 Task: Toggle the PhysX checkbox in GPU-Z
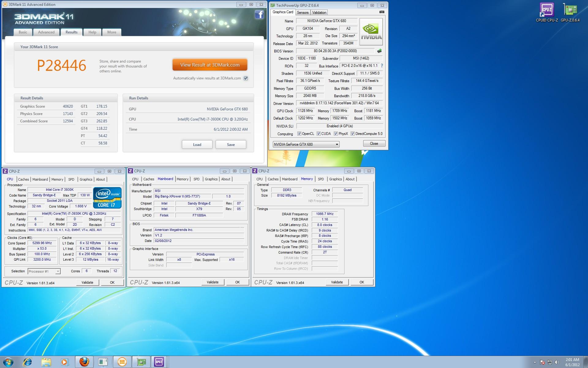pos(336,134)
